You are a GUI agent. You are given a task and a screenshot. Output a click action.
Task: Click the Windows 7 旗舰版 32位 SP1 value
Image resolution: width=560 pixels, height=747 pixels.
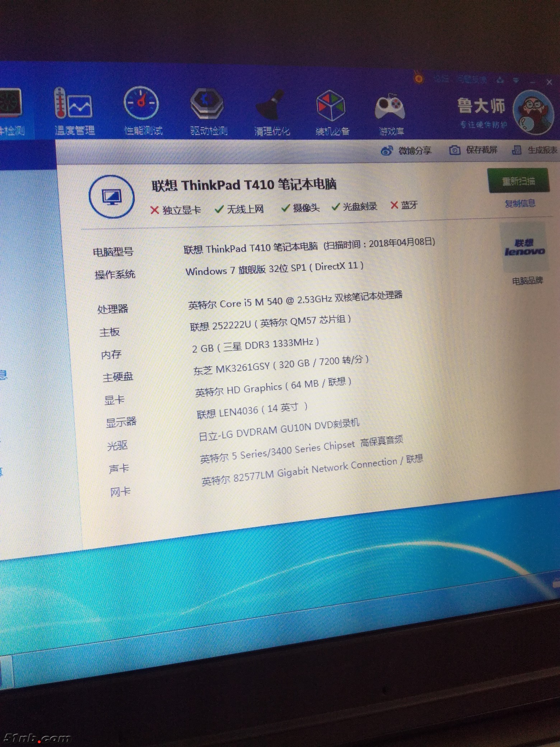coord(275,269)
